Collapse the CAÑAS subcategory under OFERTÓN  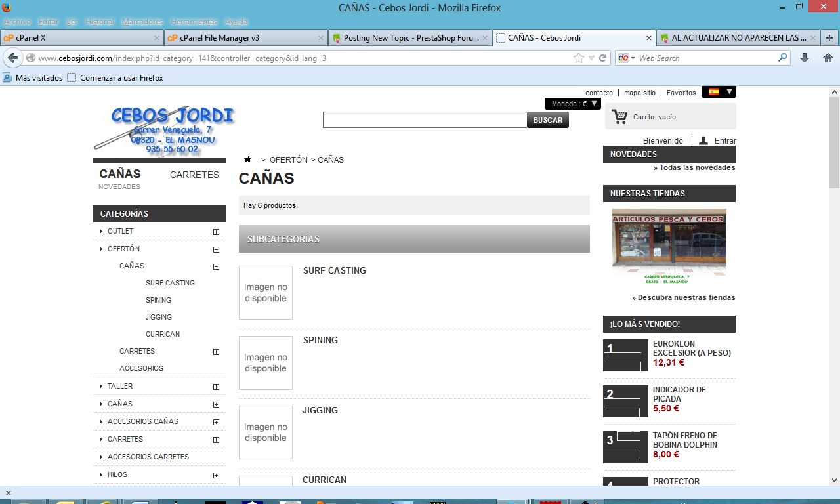point(216,266)
